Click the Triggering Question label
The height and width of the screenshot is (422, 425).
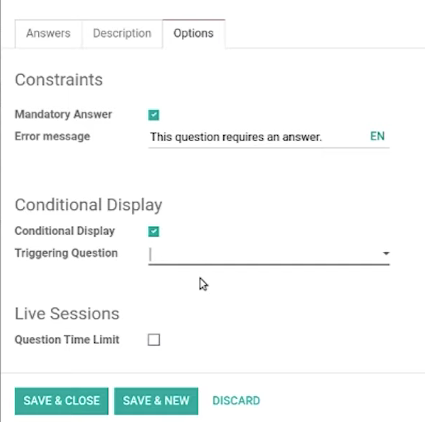pos(66,253)
